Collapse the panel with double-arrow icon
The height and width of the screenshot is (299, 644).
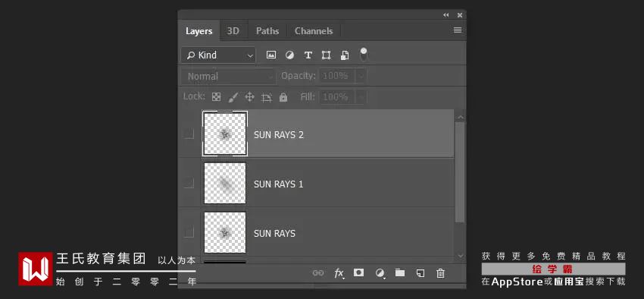click(x=446, y=15)
